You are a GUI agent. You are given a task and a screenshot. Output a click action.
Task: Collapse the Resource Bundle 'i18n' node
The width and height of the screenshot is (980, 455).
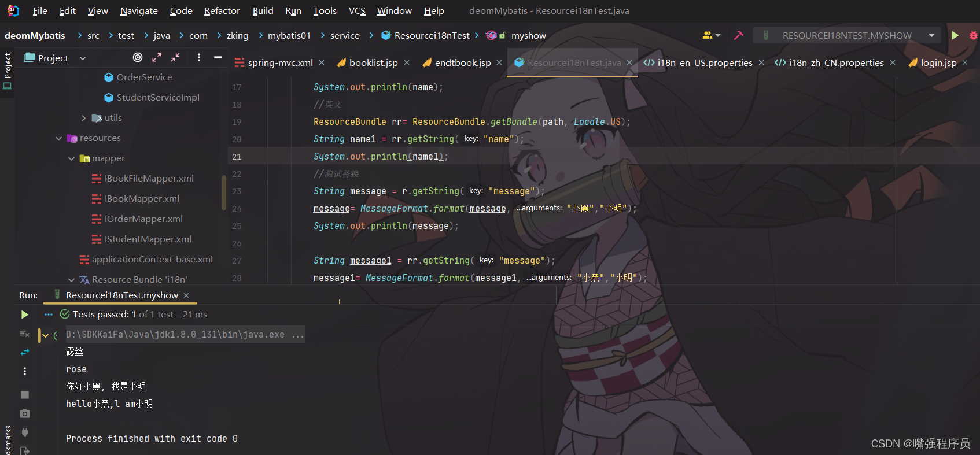click(71, 280)
